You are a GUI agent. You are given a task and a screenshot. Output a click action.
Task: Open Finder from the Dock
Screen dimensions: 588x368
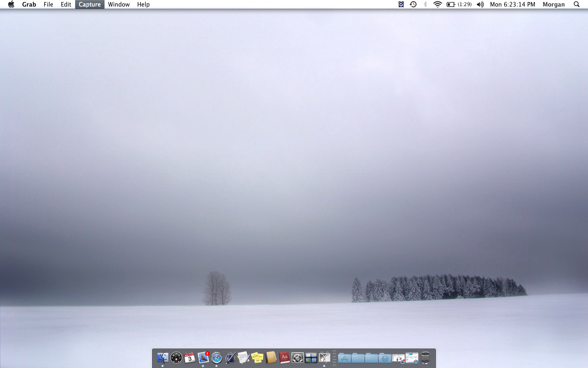pos(163,358)
